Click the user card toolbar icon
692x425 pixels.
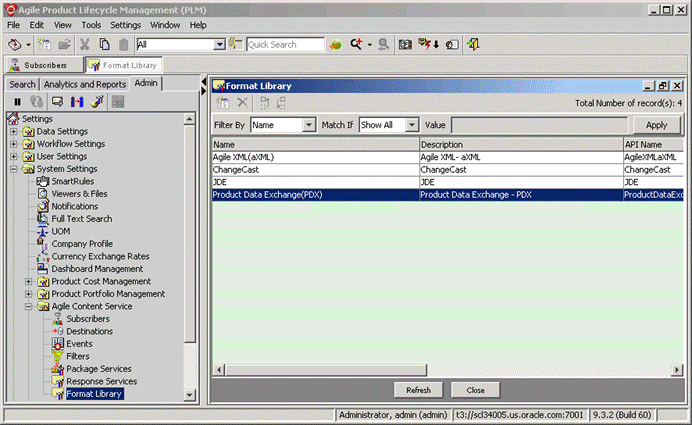pos(452,44)
